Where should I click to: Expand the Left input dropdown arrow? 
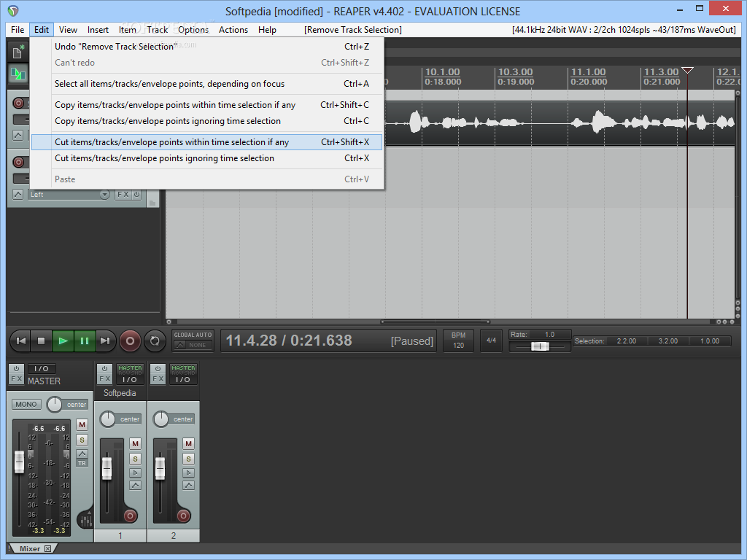point(104,194)
